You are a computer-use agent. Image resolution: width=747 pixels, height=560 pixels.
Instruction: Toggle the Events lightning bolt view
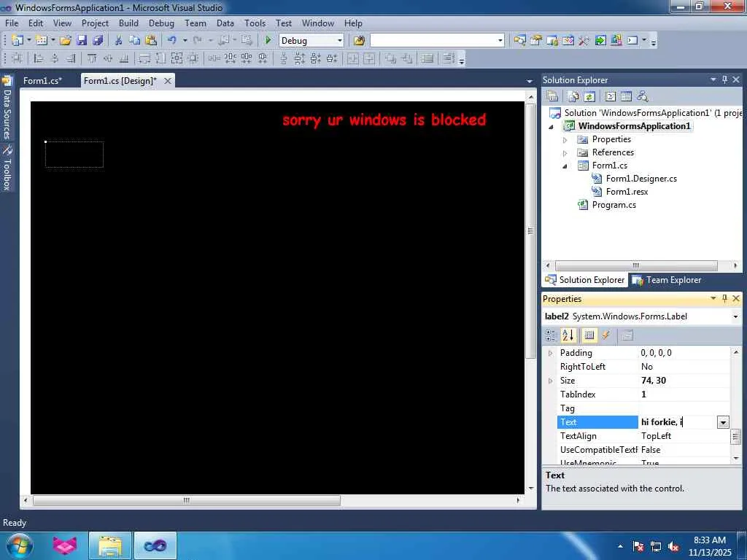coord(605,335)
